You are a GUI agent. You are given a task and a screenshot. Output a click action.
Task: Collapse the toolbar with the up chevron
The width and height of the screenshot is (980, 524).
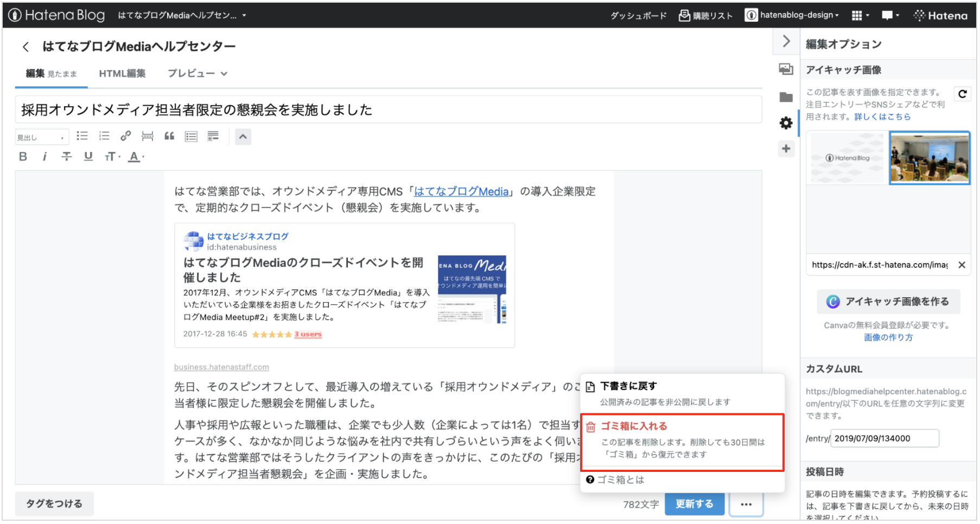(243, 137)
